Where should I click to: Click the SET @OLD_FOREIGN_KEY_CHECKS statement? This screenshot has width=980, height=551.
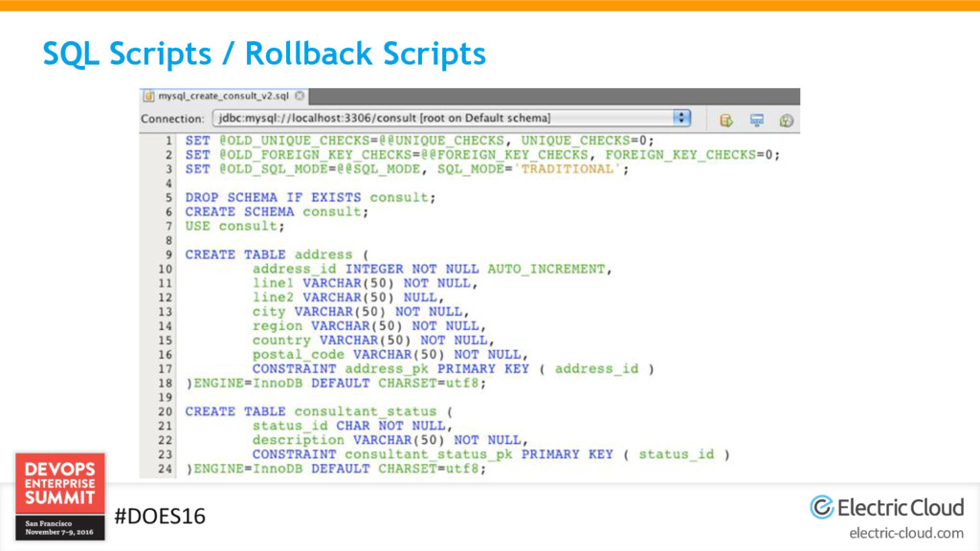point(482,155)
